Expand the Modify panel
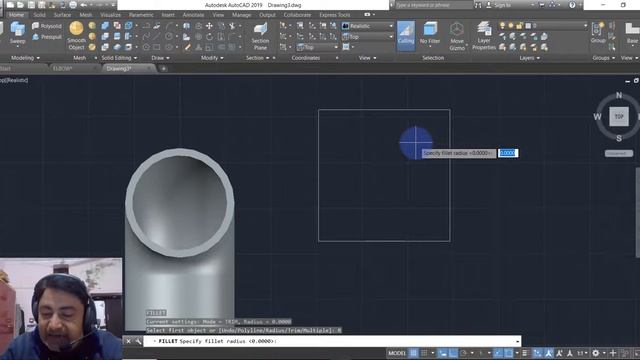 212,58
